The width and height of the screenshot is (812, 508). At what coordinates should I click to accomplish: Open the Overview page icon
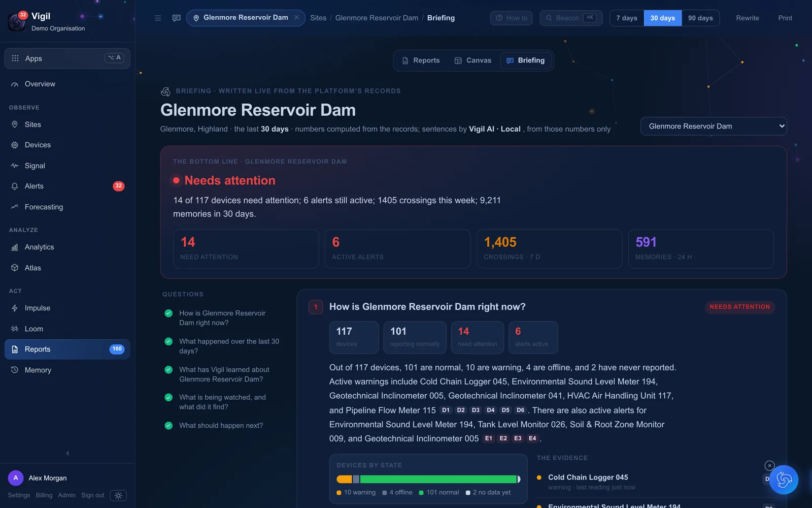click(x=15, y=84)
